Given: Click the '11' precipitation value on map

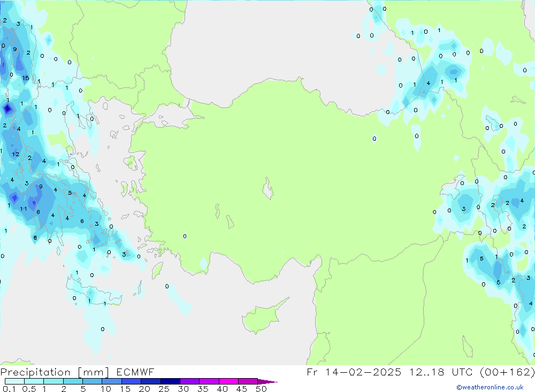Looking at the screenshot, I should click(x=23, y=209).
